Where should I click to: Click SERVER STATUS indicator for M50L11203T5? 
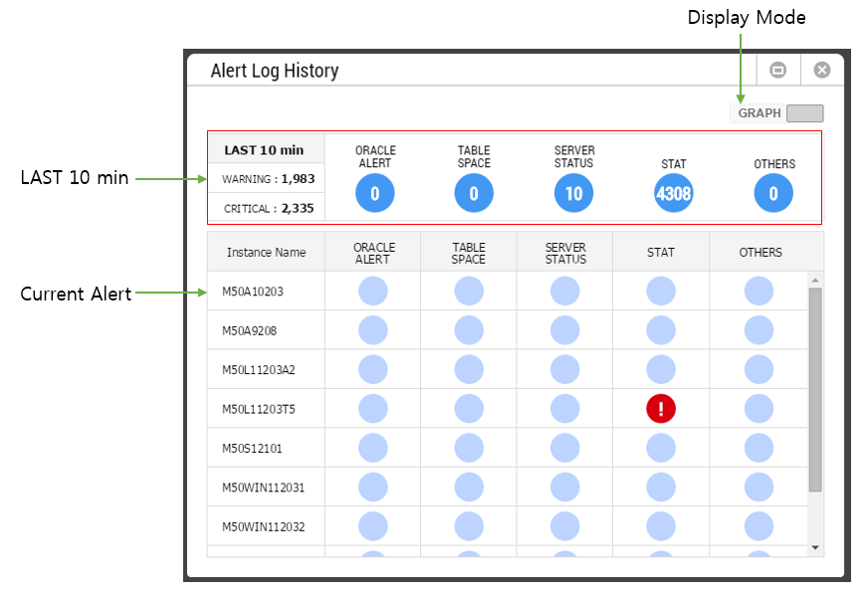(x=565, y=409)
